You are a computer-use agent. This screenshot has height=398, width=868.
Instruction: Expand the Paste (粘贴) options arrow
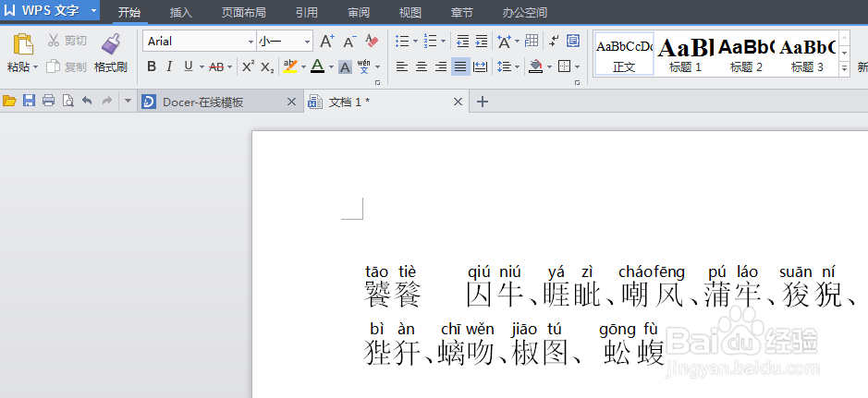[35, 67]
